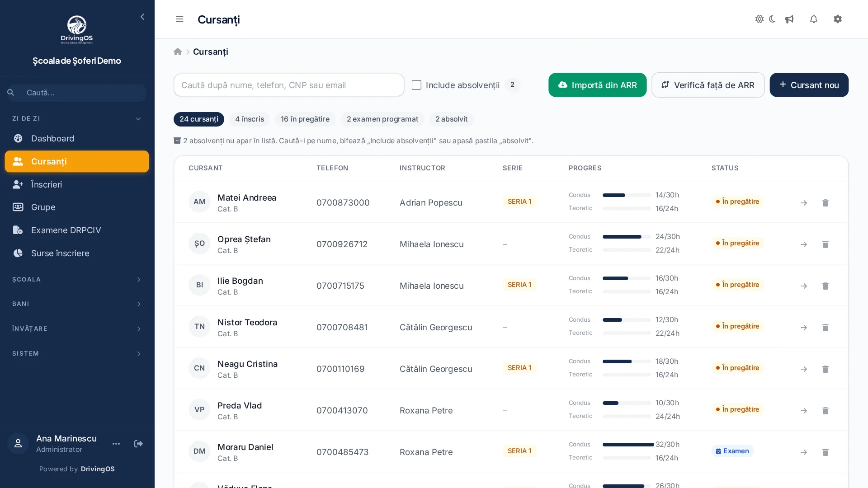Click the sidebar Caută search box
The height and width of the screenshot is (488, 868).
77,93
